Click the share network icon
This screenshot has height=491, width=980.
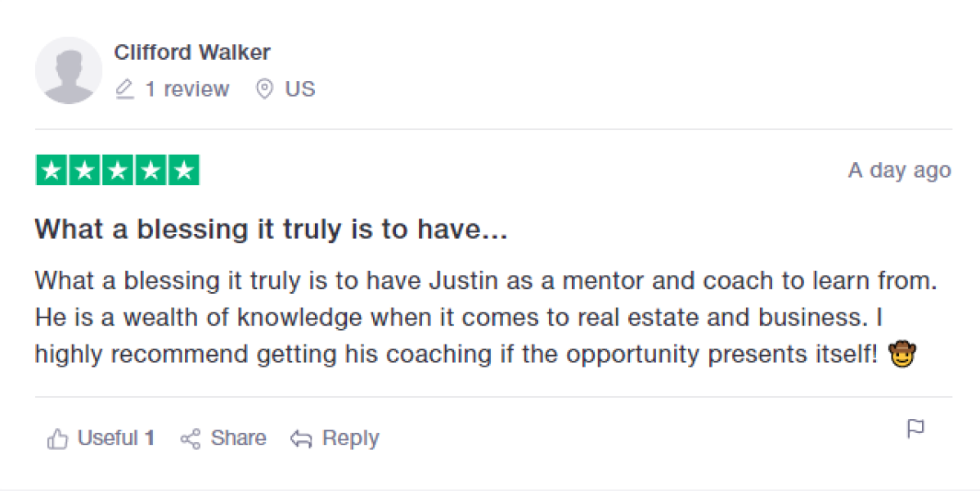pos(191,439)
